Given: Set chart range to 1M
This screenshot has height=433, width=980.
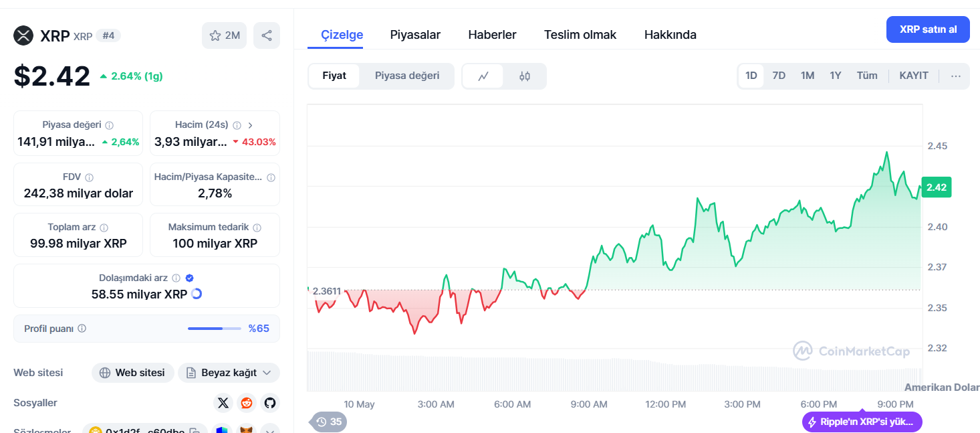Looking at the screenshot, I should tap(808, 76).
